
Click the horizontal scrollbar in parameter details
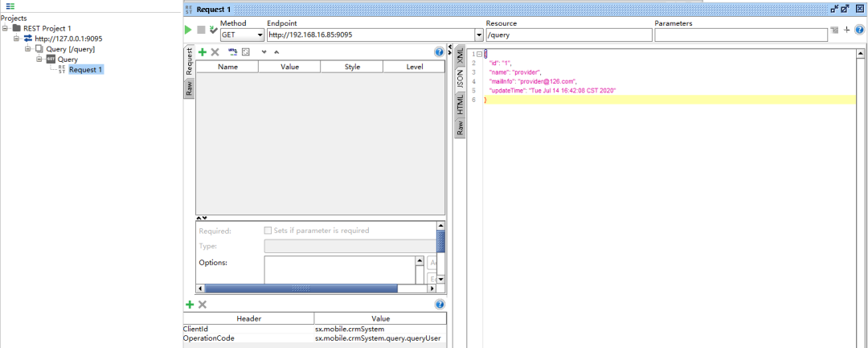coord(301,289)
